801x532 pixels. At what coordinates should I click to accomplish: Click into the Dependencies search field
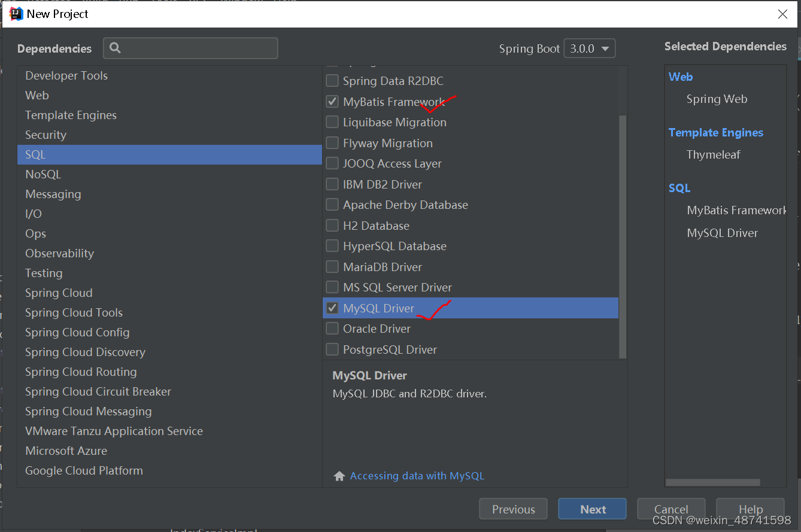click(190, 48)
